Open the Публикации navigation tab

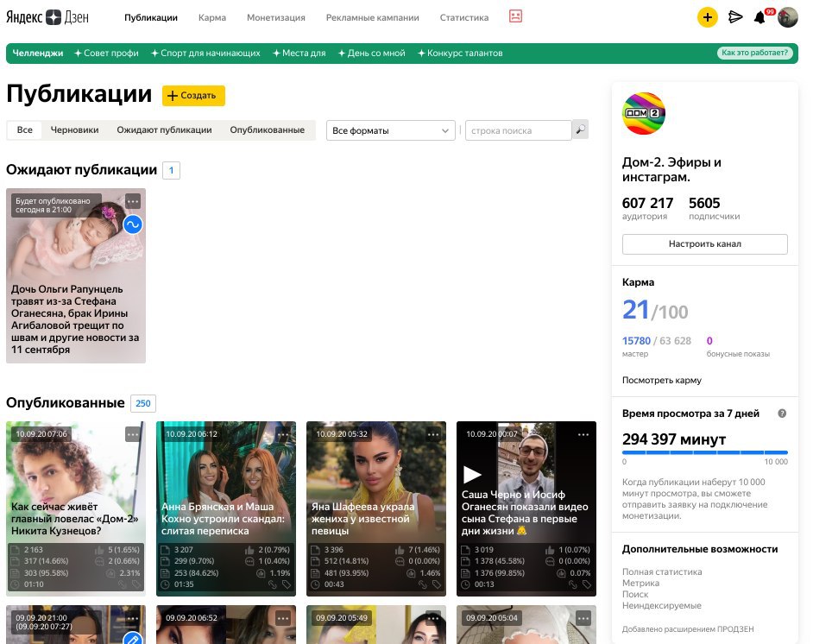click(x=151, y=17)
